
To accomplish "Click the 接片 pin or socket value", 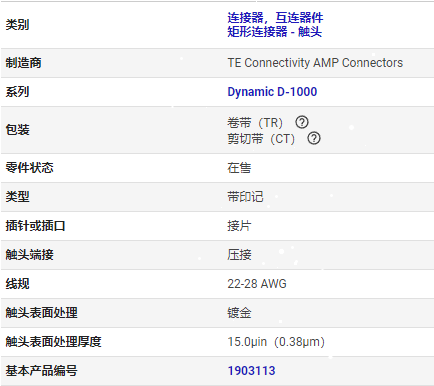I will [x=239, y=226].
